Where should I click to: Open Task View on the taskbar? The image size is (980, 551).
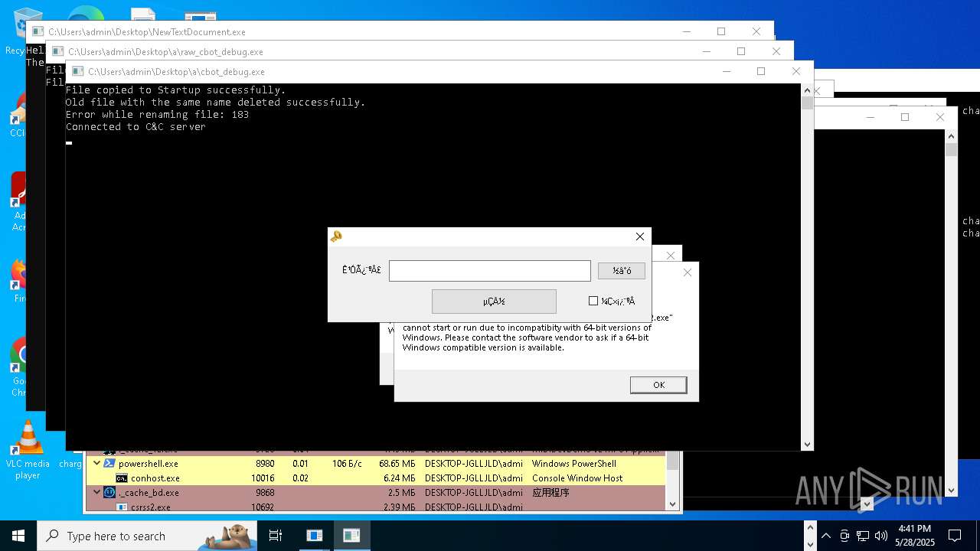[276, 536]
